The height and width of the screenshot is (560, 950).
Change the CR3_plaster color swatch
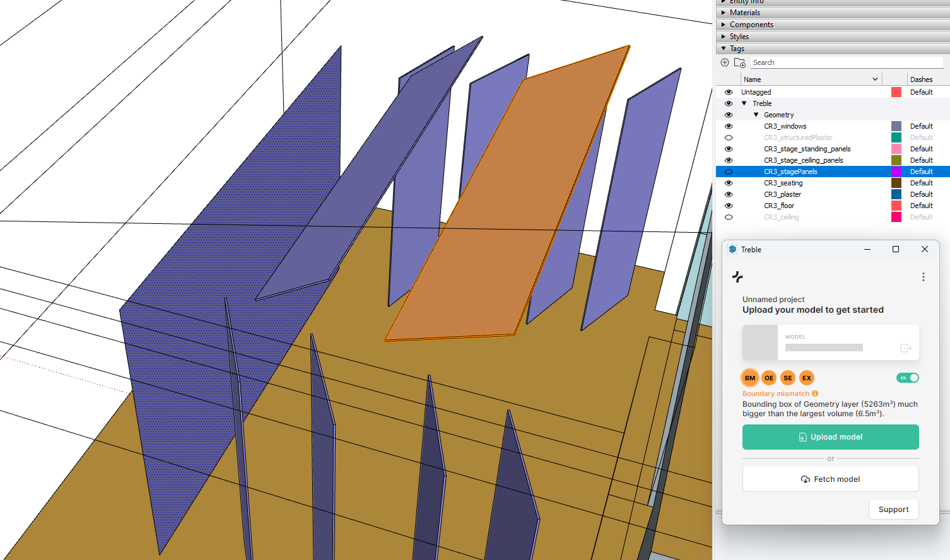point(896,194)
